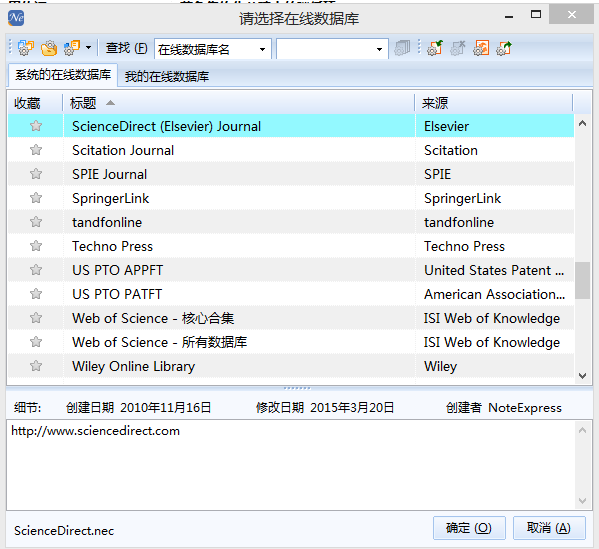The width and height of the screenshot is (599, 549).
Task: Click the gear icon with green arrow
Action: (435, 48)
